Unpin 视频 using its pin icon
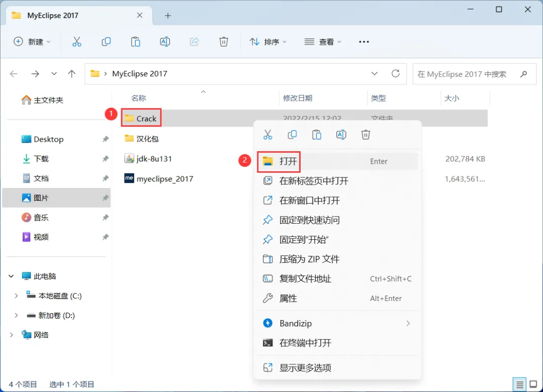The height and width of the screenshot is (392, 543). point(105,237)
